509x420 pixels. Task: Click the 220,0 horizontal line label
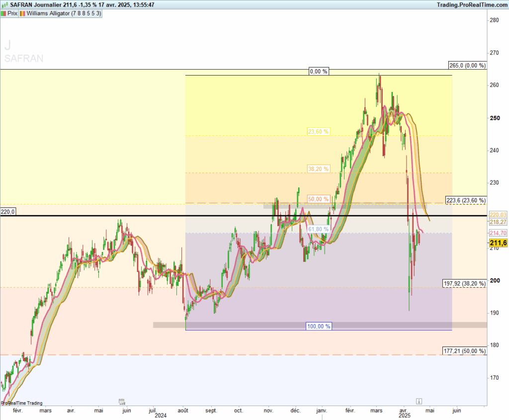[x=8, y=211]
